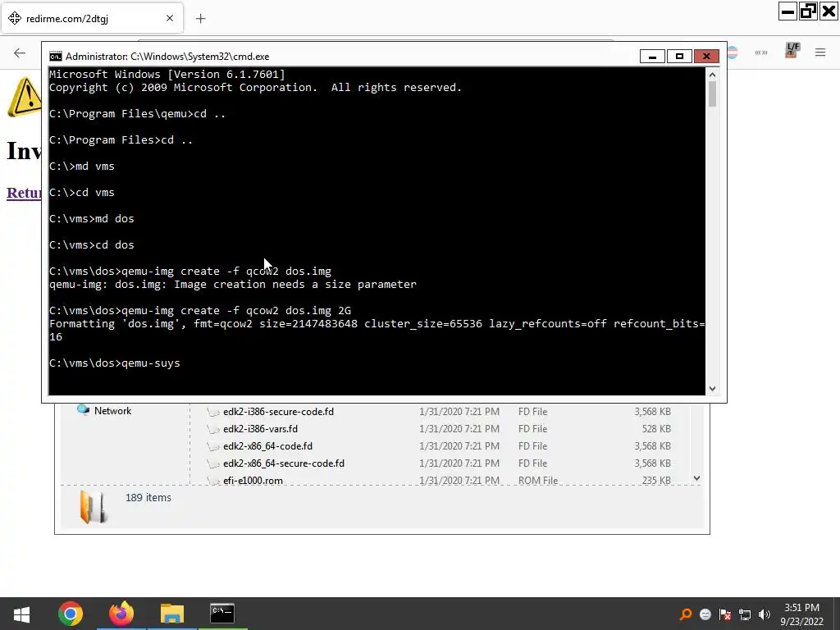
Task: Open the network status tray icon
Action: tap(745, 614)
